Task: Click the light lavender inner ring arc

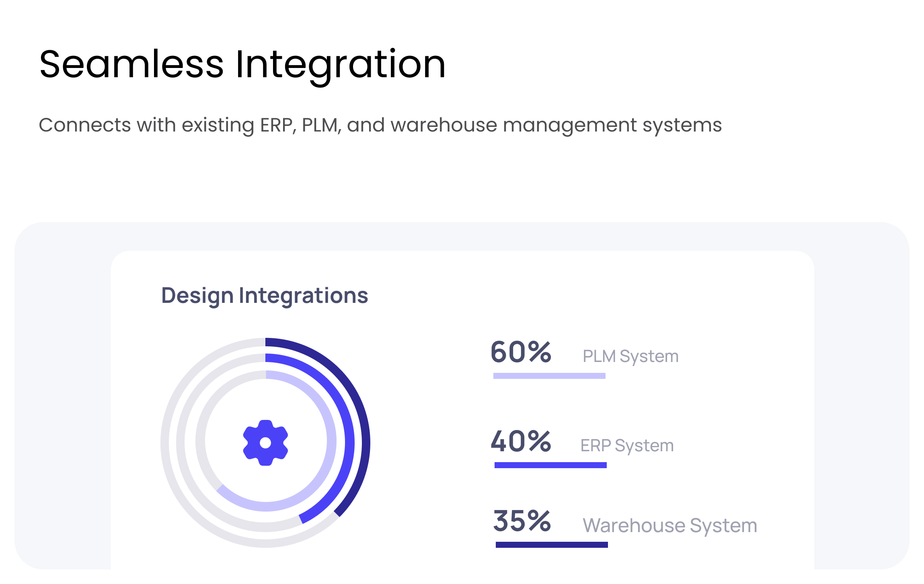Action: tap(331, 442)
